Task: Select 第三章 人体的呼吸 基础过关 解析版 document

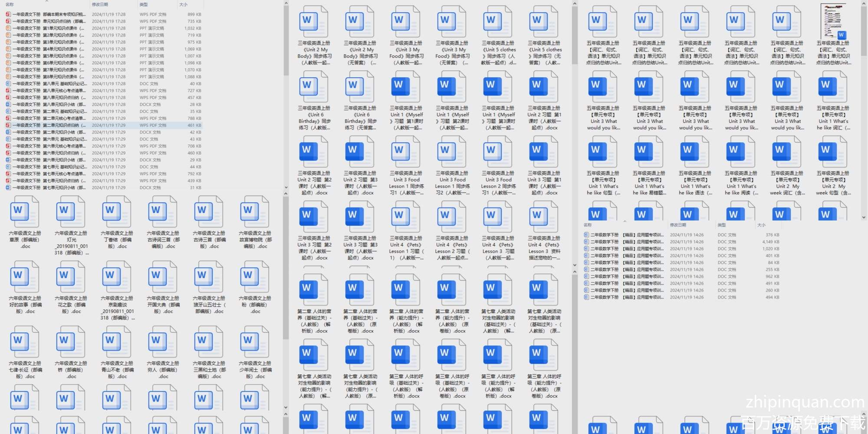Action: click(x=406, y=355)
